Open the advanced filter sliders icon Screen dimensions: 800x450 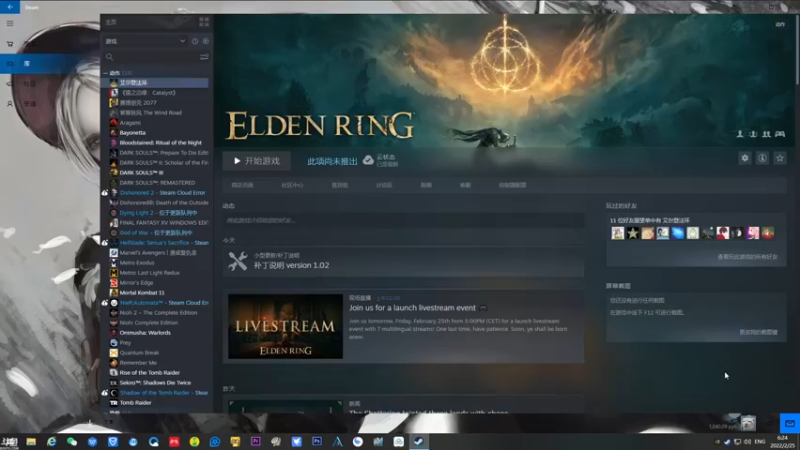pyautogui.click(x=204, y=57)
